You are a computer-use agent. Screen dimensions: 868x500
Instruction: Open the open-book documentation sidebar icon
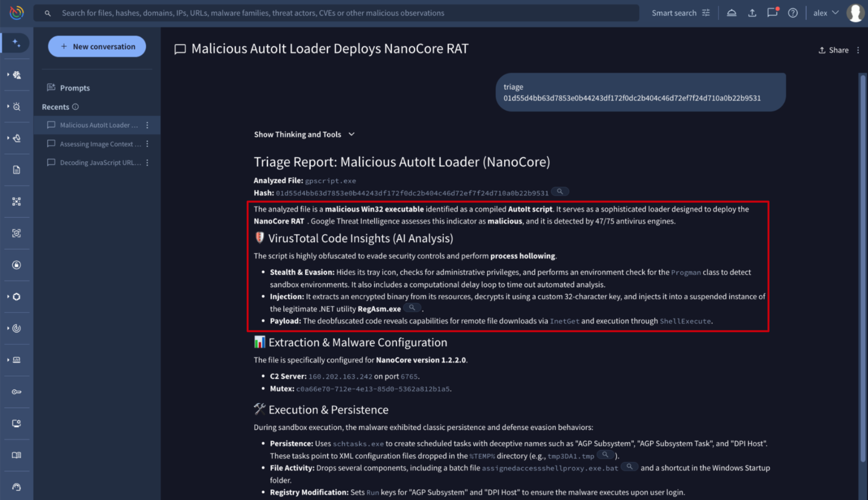pos(16,455)
